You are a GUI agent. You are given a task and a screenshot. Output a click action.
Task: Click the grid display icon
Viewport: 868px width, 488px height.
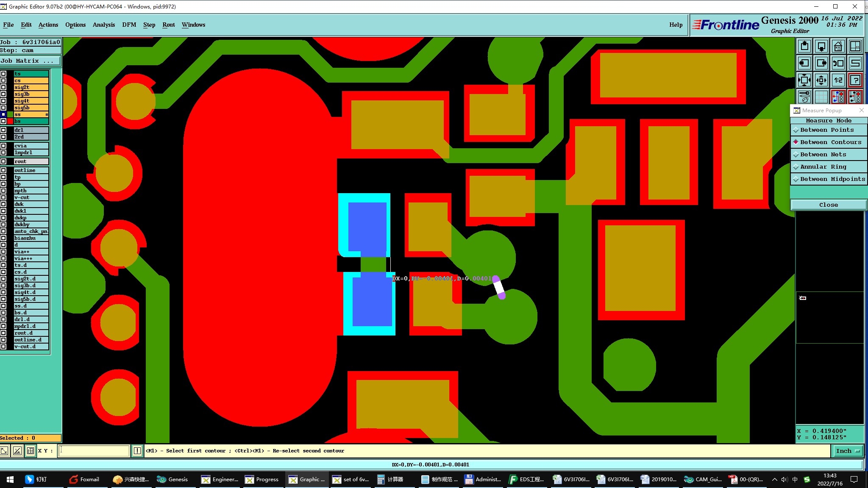(x=821, y=97)
